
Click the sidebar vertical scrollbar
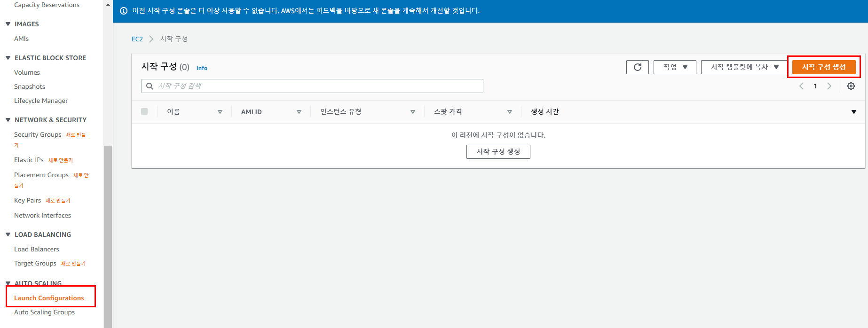(108, 236)
